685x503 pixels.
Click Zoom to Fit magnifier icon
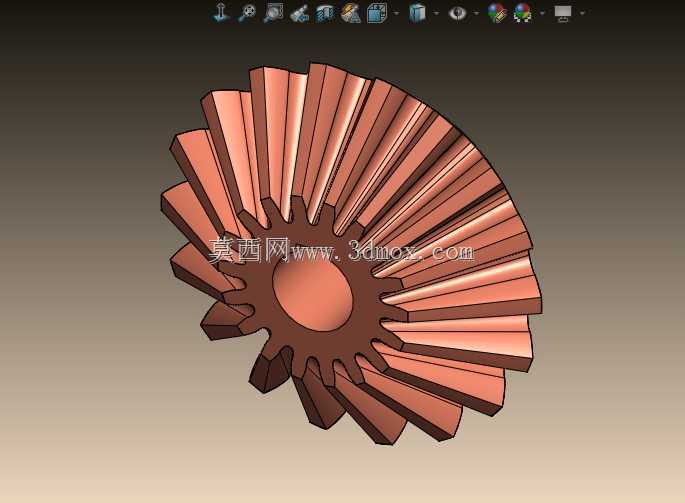(247, 12)
